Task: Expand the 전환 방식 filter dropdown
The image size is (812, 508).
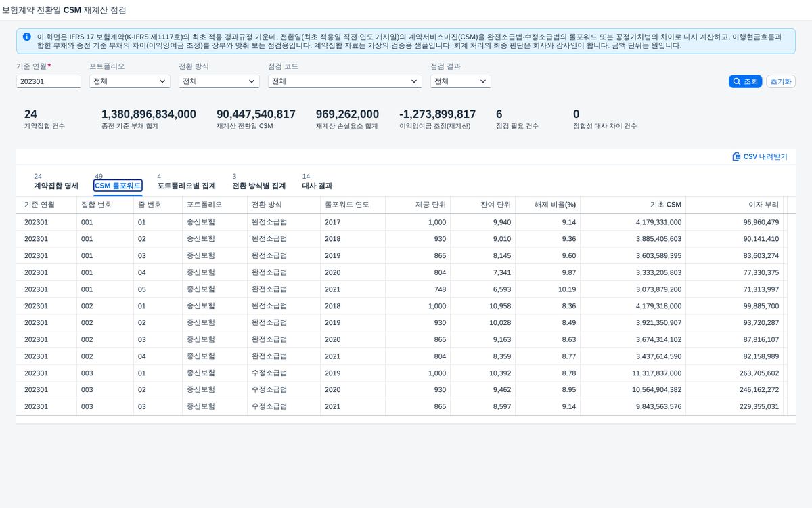Action: coord(219,81)
